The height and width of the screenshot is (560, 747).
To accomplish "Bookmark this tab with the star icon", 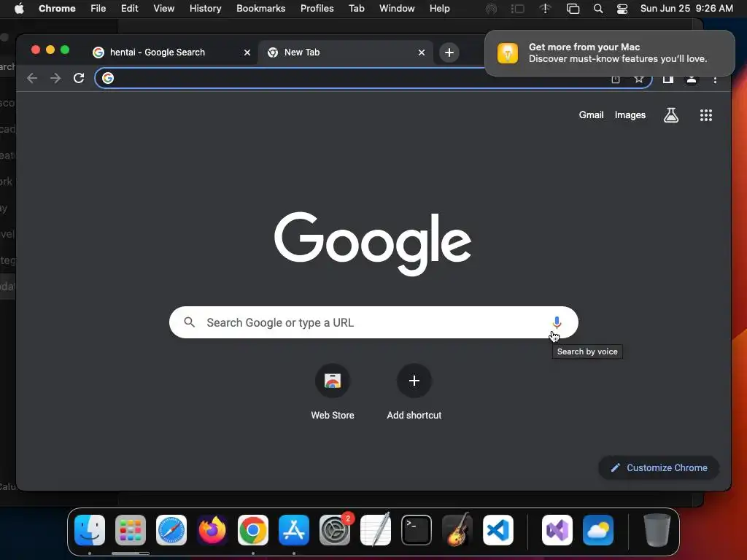I will tap(638, 79).
